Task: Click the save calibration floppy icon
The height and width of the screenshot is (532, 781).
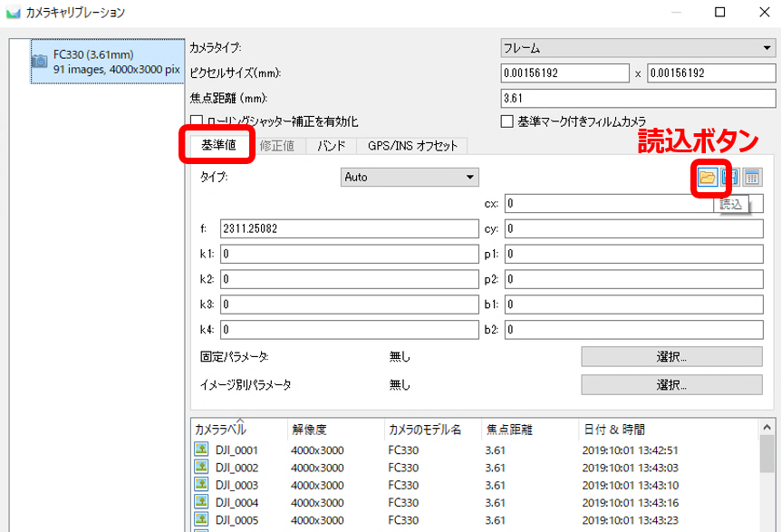Action: (x=730, y=178)
